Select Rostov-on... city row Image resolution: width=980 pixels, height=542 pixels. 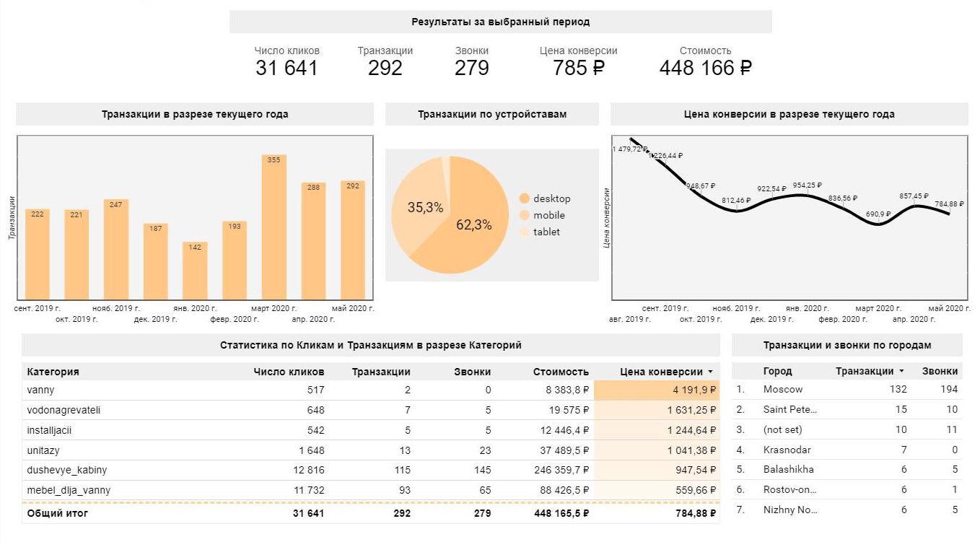click(x=847, y=489)
